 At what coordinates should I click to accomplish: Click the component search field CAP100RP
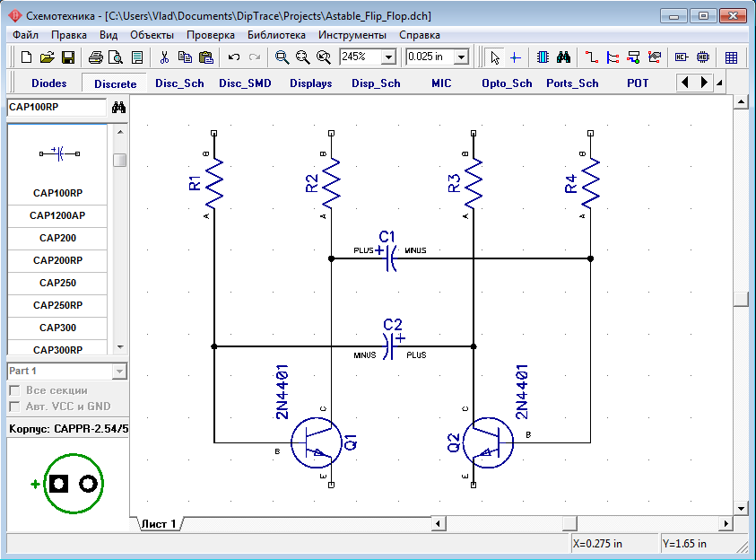pos(56,107)
